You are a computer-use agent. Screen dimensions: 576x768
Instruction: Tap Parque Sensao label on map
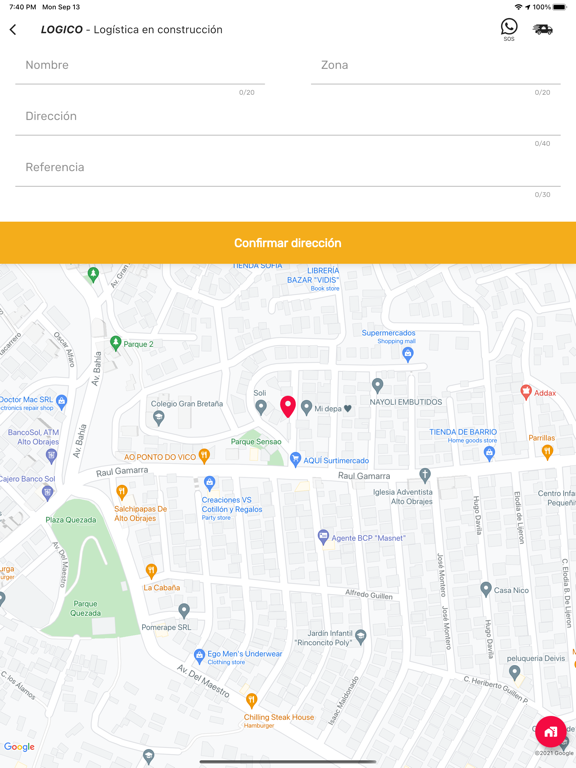256,441
